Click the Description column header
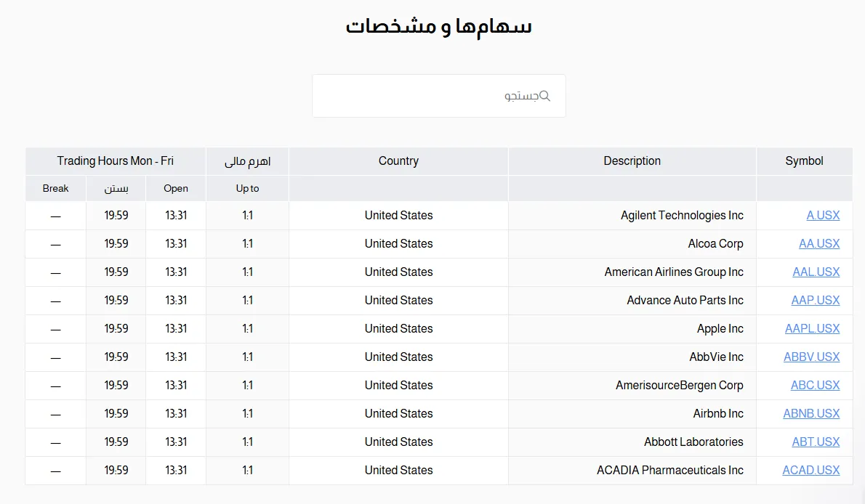The image size is (865, 504). (x=632, y=160)
